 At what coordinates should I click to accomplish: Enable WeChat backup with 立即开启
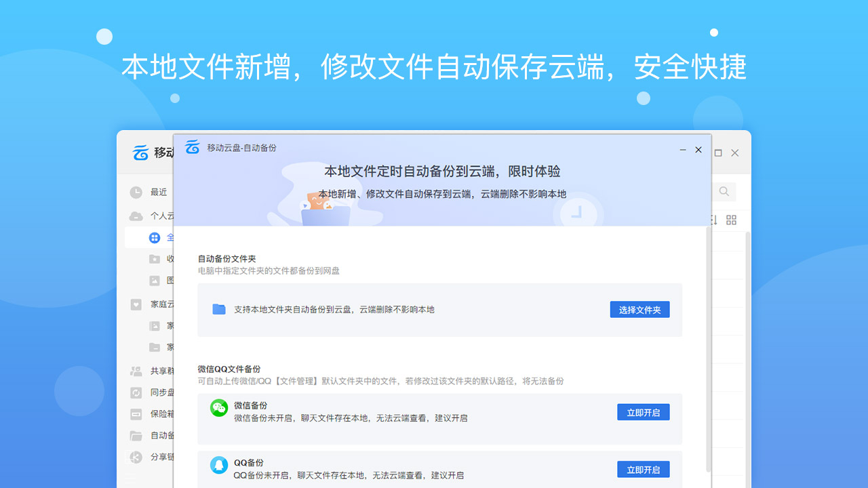click(x=643, y=412)
